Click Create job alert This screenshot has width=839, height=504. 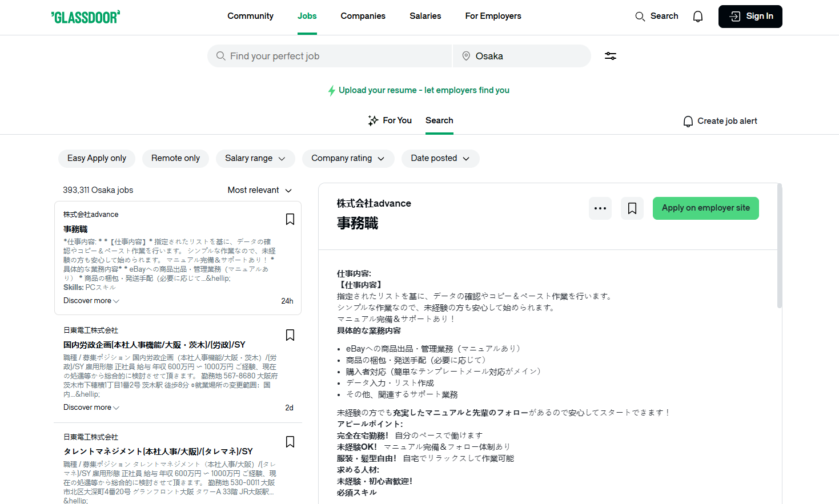pos(720,121)
